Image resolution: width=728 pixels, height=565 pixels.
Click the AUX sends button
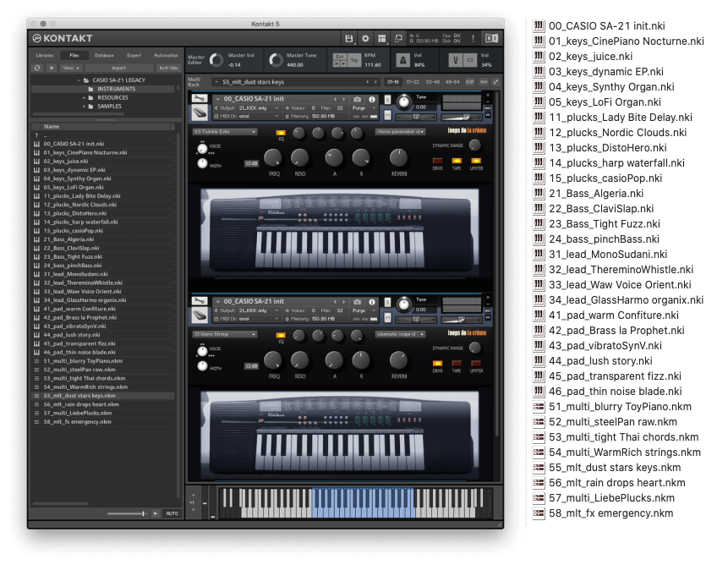[484, 82]
